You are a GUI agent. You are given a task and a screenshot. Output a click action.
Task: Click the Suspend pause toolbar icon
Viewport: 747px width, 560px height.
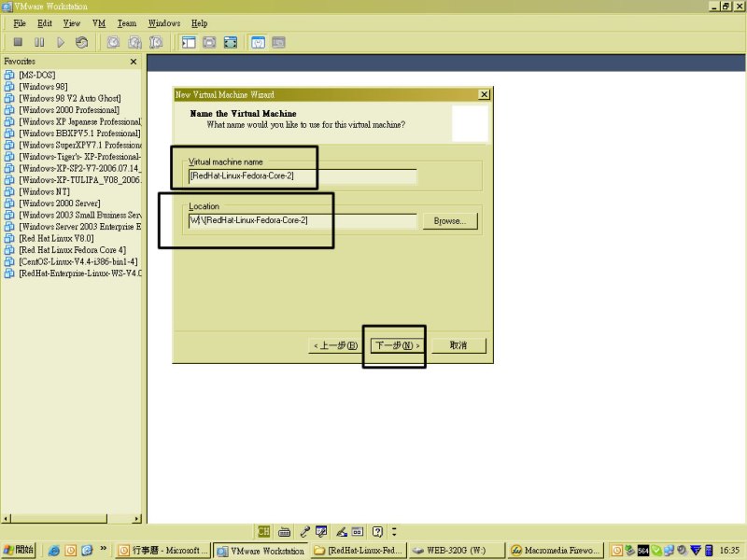(x=39, y=42)
